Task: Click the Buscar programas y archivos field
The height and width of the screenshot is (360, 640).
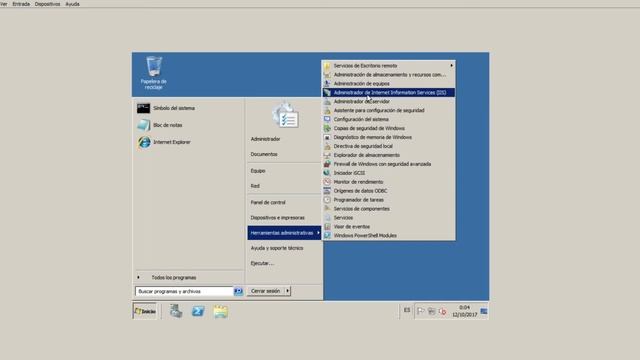Action: 184,291
